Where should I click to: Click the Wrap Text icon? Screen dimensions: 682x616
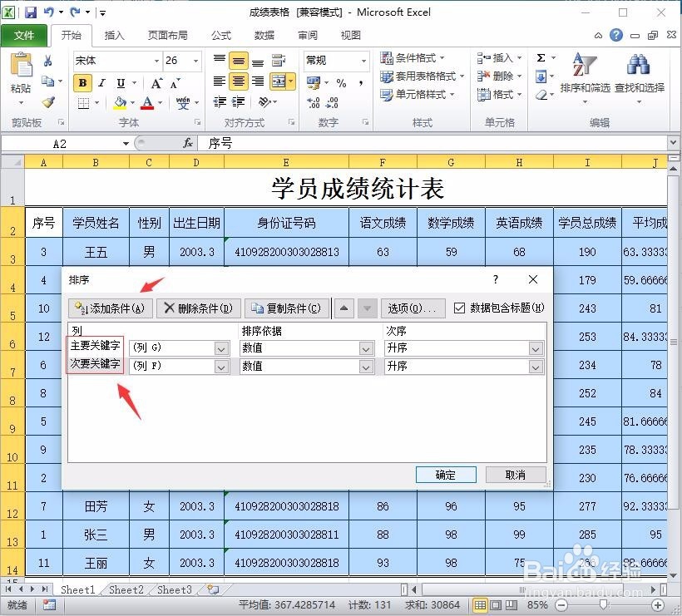pos(279,61)
